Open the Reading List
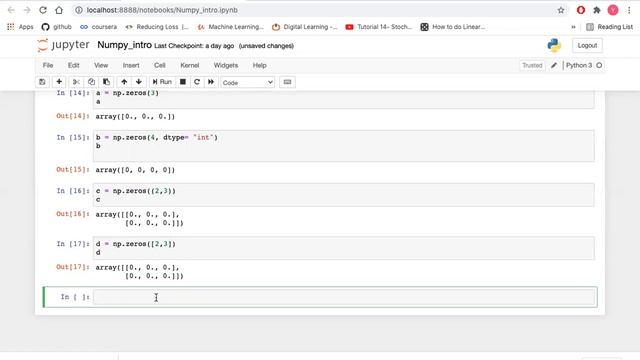 609,27
